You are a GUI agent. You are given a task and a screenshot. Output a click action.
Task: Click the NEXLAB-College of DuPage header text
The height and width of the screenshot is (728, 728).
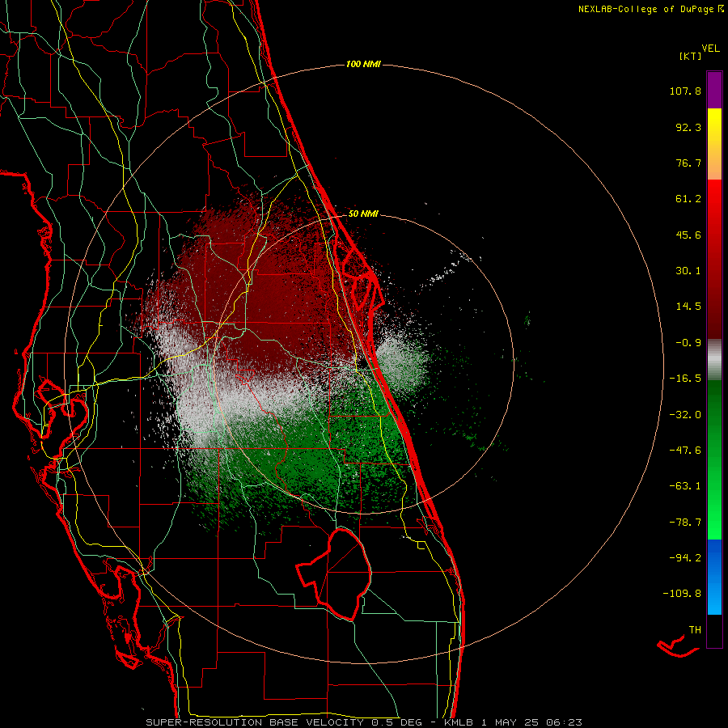650,9
